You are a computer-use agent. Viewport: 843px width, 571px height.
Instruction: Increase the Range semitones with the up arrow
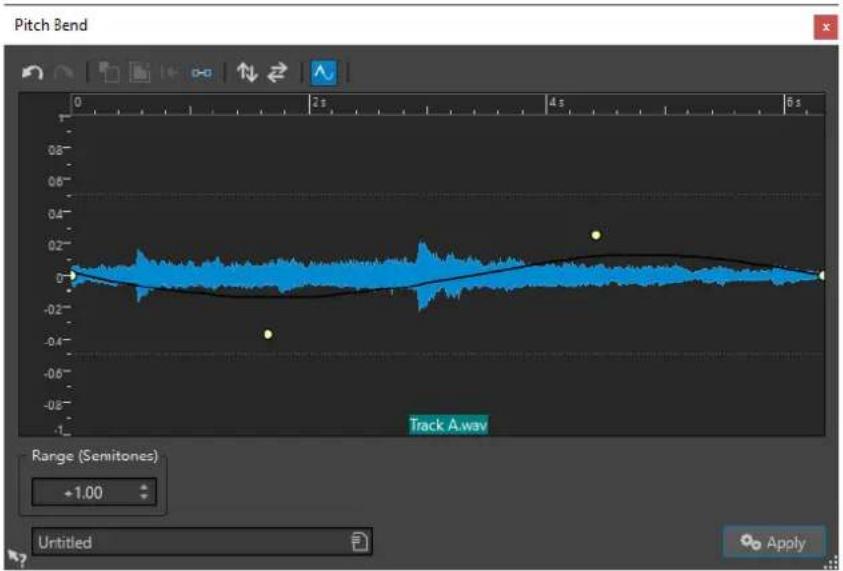pos(144,487)
